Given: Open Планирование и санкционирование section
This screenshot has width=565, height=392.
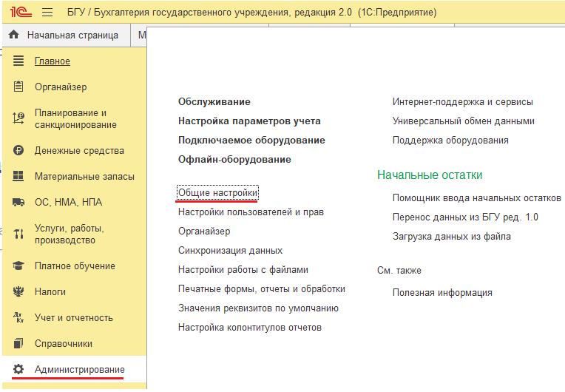Looking at the screenshot, I should pos(75,119).
